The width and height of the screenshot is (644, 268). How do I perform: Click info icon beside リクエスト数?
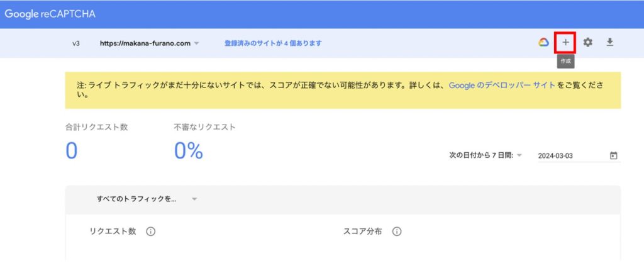tap(151, 231)
